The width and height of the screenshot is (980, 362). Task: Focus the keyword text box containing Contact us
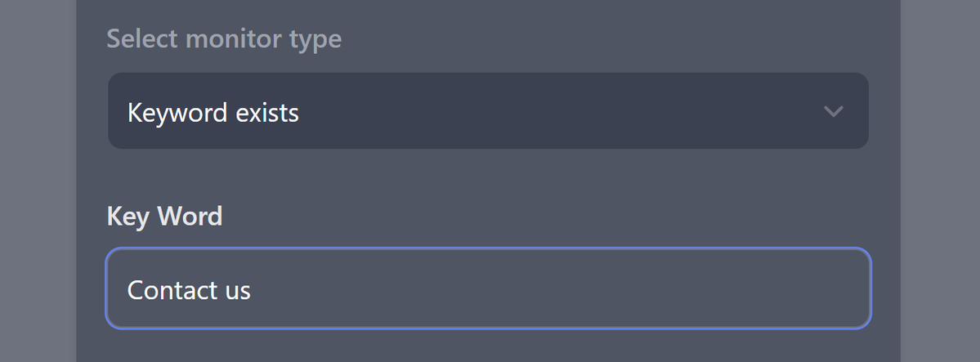pyautogui.click(x=488, y=288)
